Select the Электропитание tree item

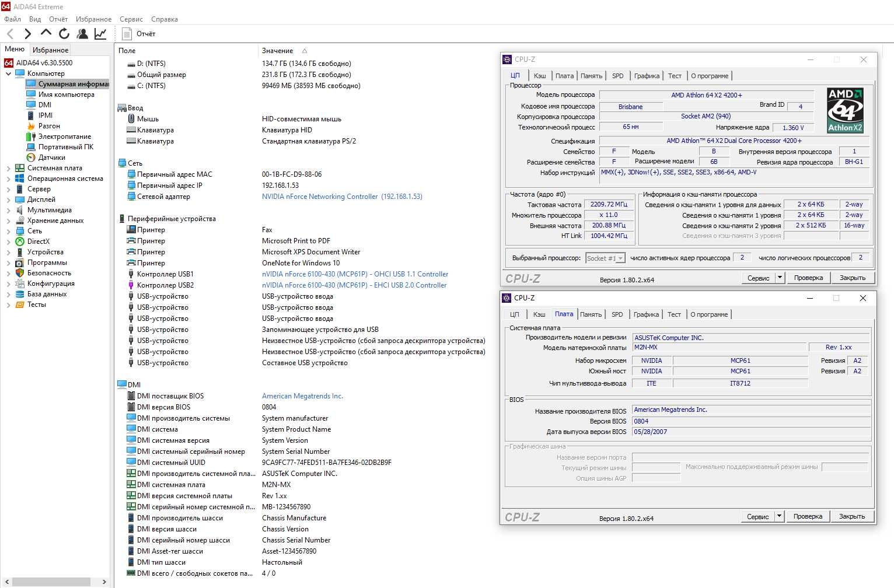[x=65, y=136]
